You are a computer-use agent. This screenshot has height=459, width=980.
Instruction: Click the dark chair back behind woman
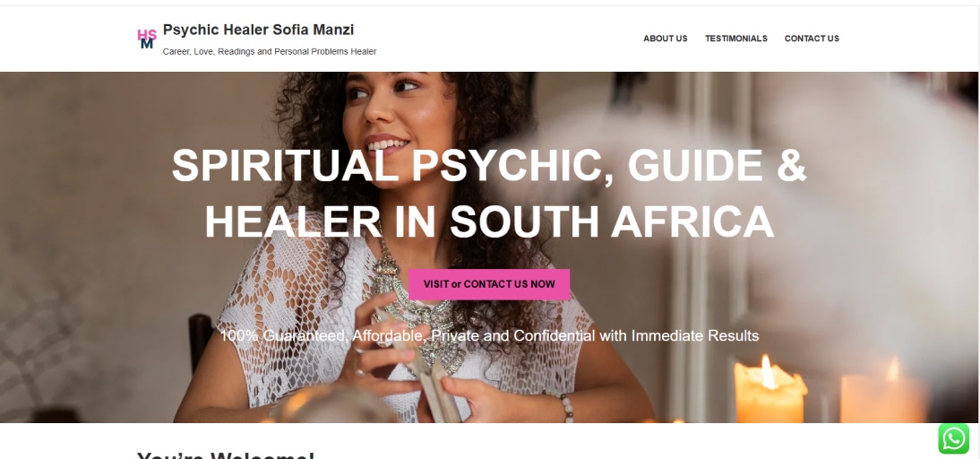point(200,341)
